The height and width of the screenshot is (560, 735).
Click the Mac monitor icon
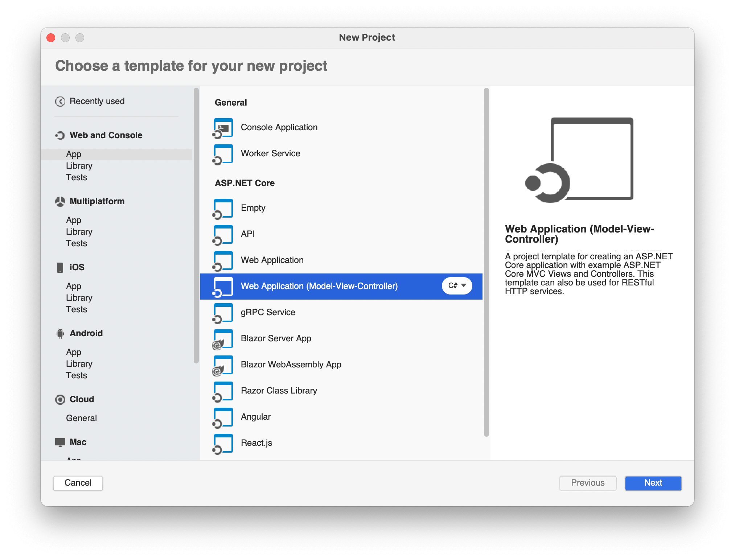pos(60,442)
